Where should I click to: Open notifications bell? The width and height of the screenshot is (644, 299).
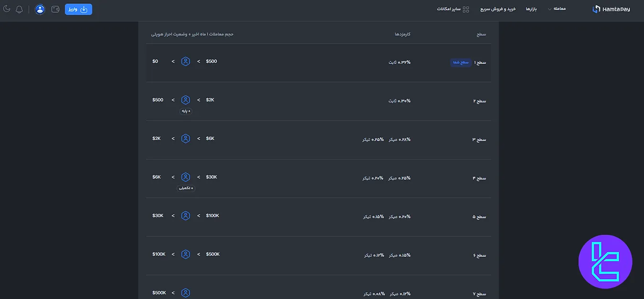click(19, 9)
